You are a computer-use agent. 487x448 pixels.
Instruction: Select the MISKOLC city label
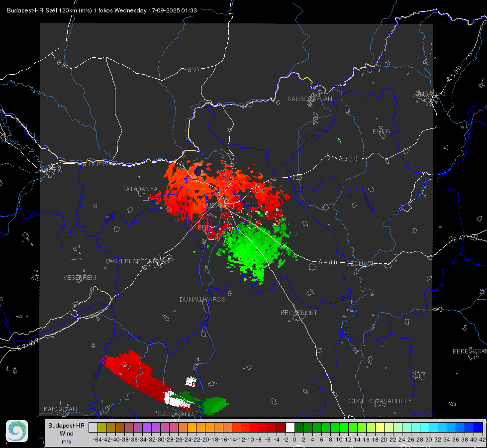coord(431,94)
